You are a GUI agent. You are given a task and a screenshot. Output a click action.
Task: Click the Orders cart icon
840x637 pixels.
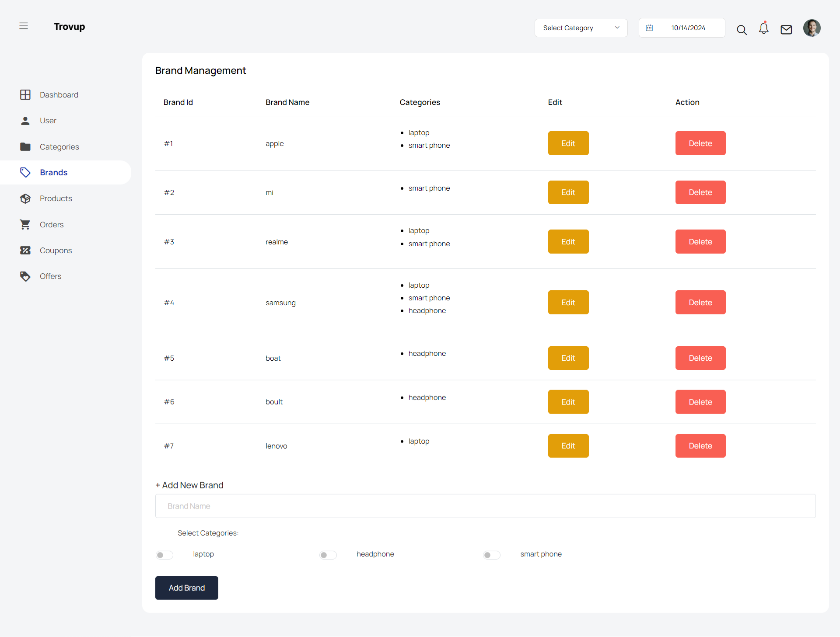25,225
